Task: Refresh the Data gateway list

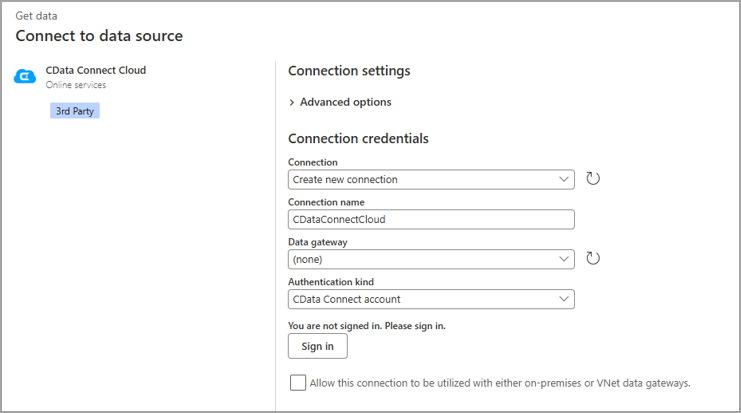Action: 593,258
